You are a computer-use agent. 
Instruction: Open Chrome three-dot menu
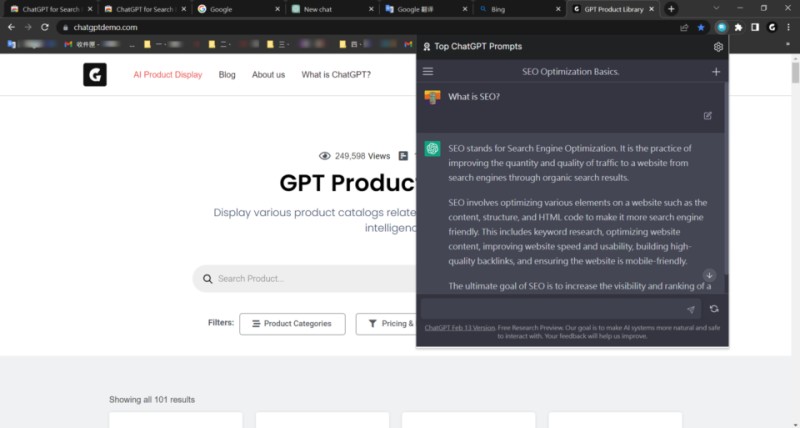[789, 28]
